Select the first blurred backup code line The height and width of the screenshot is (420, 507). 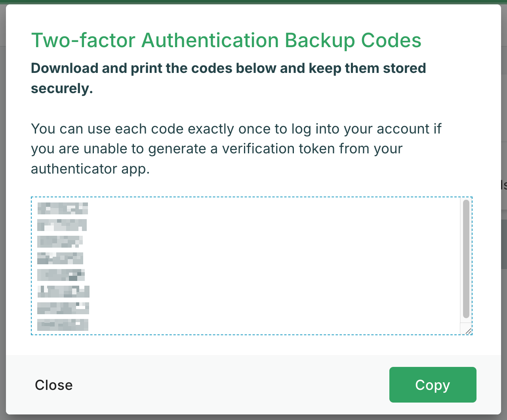click(63, 208)
